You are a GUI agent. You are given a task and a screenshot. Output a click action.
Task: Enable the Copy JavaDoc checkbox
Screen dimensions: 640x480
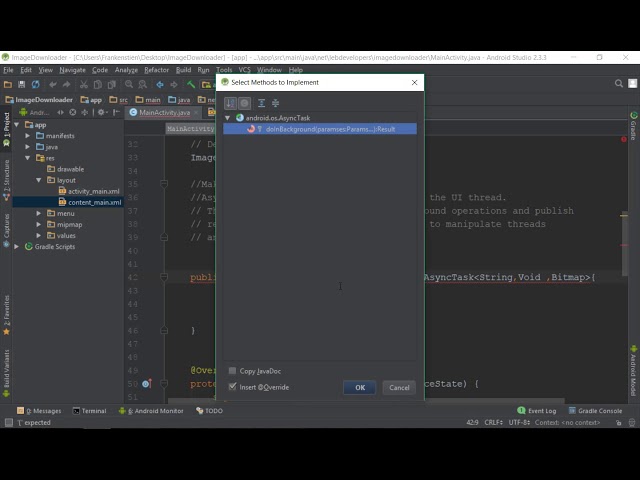[232, 371]
